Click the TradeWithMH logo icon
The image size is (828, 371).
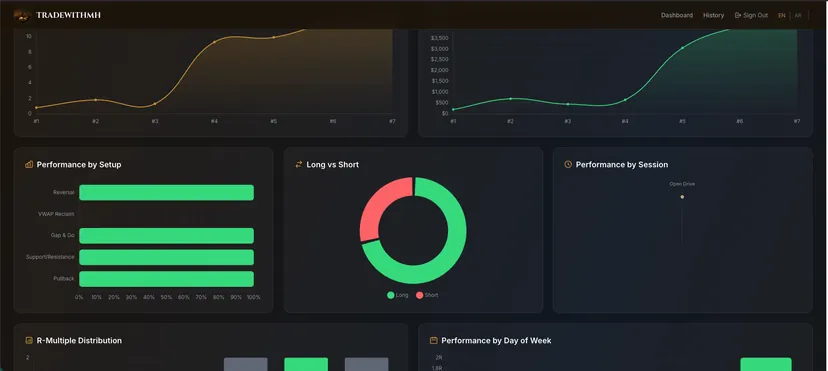point(22,16)
